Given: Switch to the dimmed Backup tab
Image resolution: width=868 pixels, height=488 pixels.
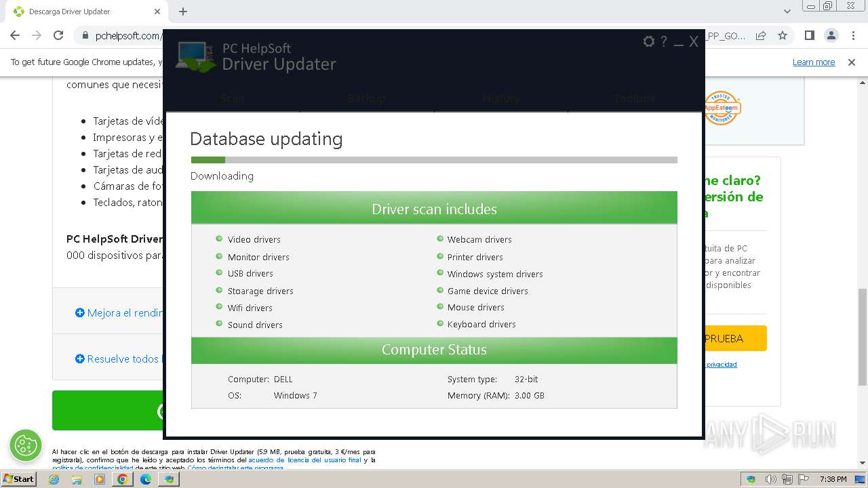Looking at the screenshot, I should pos(366,98).
